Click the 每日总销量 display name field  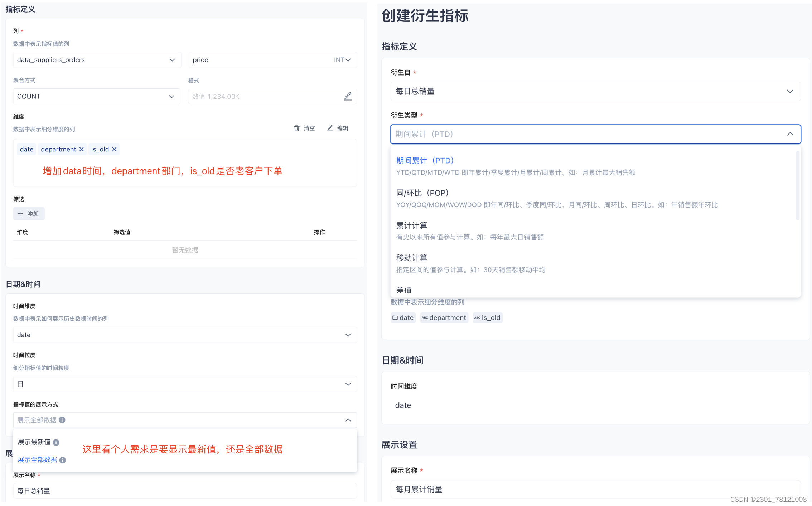[185, 491]
